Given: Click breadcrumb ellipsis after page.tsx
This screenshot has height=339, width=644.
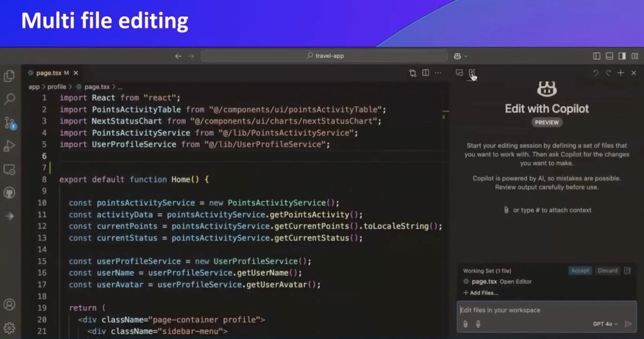Looking at the screenshot, I should pyautogui.click(x=120, y=86).
